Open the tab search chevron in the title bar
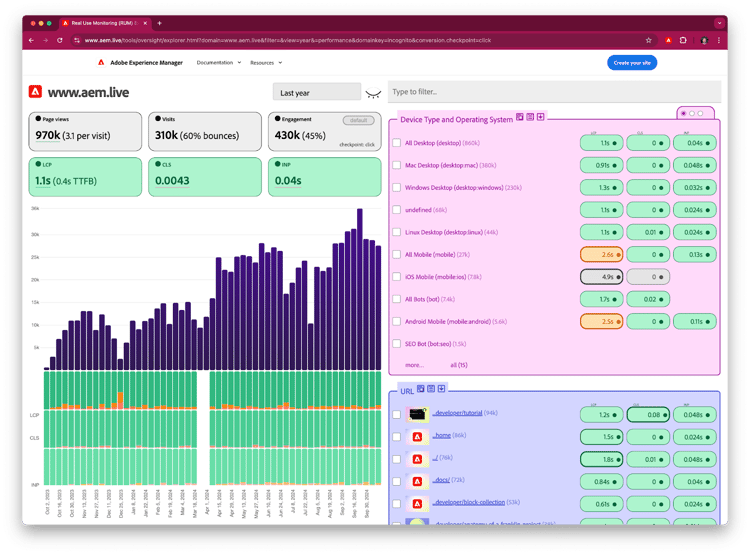750x554 pixels. point(719,23)
